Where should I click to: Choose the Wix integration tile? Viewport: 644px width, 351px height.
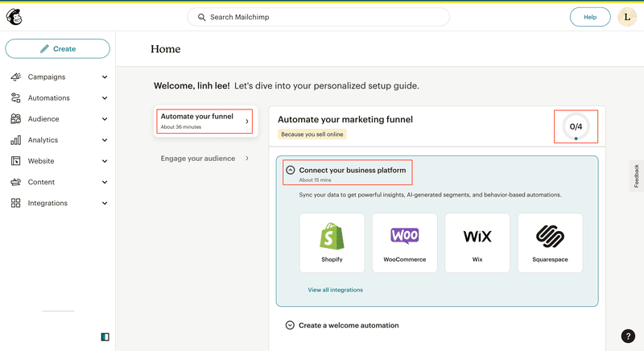point(477,242)
